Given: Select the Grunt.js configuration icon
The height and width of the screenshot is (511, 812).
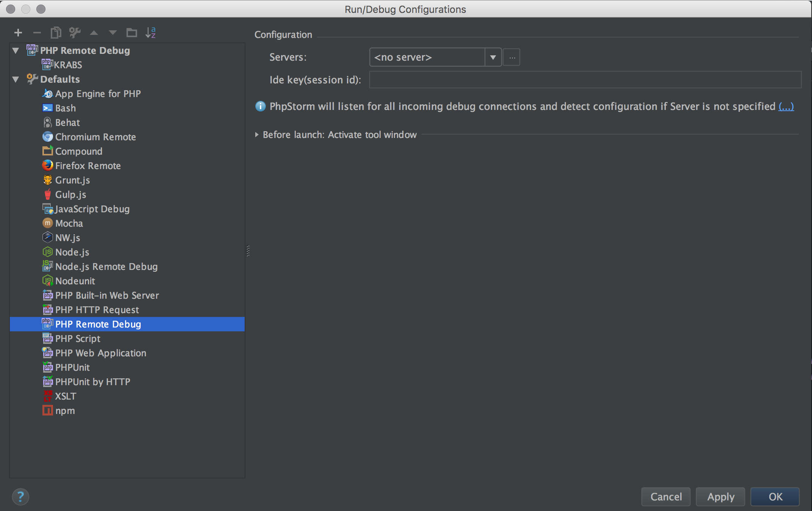Looking at the screenshot, I should (47, 180).
